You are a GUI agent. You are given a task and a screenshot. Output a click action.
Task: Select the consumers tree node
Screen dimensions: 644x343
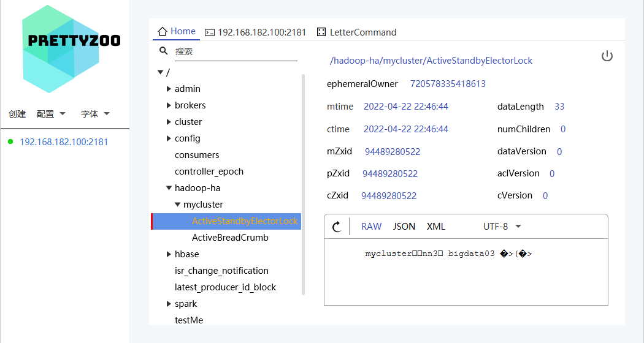coord(197,155)
